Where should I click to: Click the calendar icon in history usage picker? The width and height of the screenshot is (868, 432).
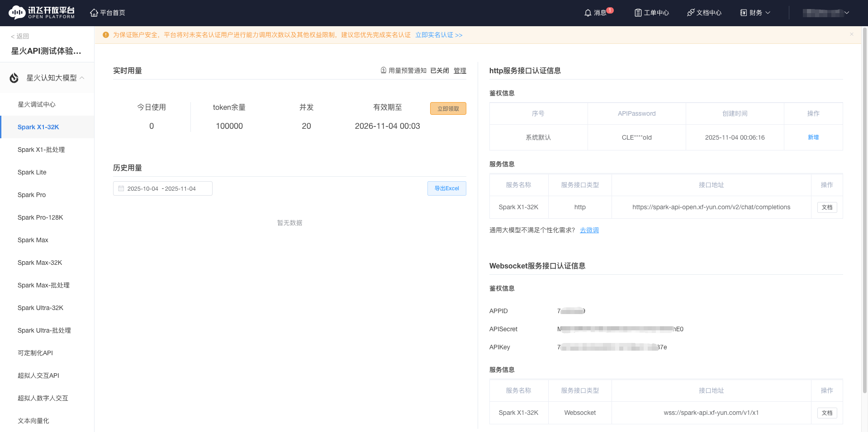click(x=120, y=188)
